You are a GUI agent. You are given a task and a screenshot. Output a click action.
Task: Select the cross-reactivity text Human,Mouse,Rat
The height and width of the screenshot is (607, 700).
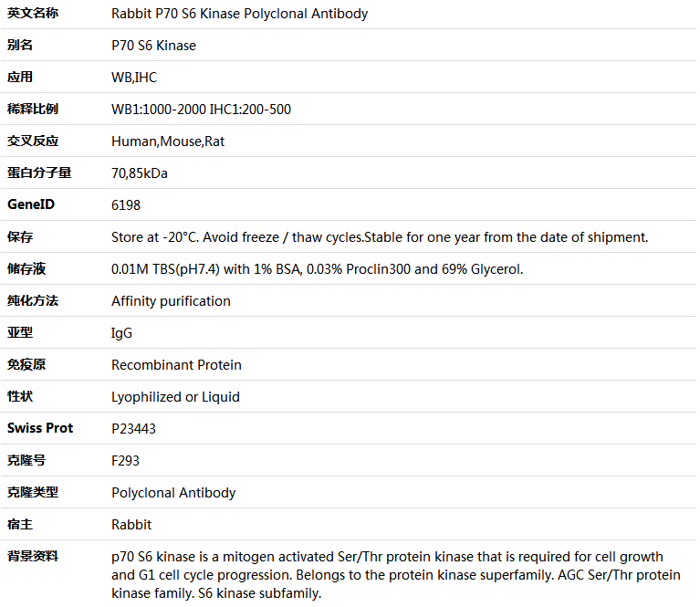pyautogui.click(x=168, y=141)
